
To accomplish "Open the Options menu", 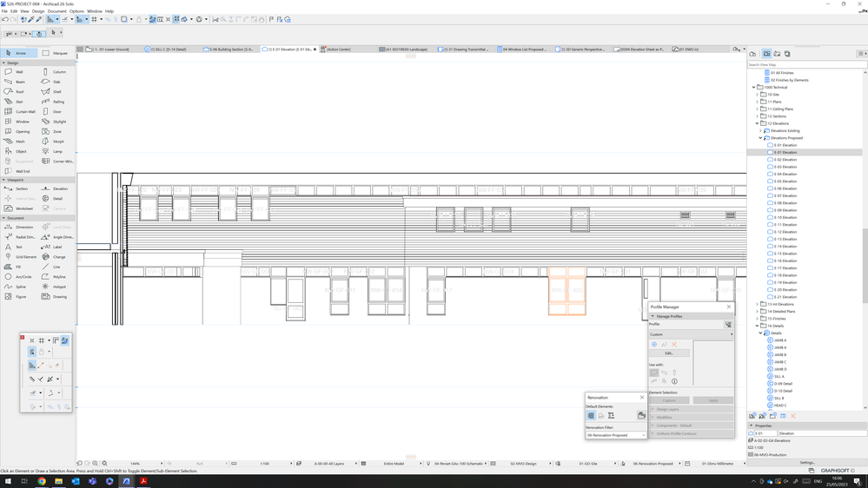I will (77, 11).
